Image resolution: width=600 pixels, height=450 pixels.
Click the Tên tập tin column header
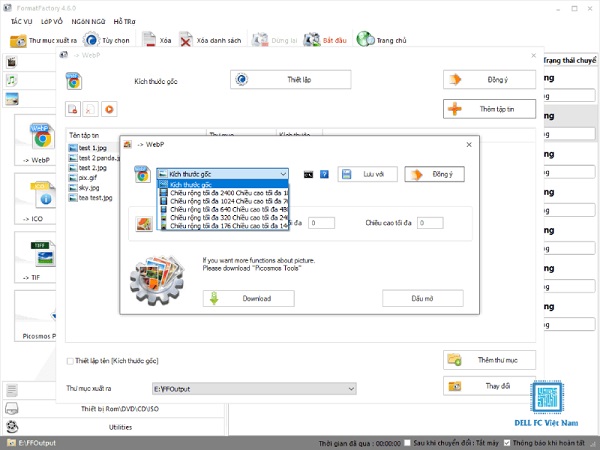136,135
